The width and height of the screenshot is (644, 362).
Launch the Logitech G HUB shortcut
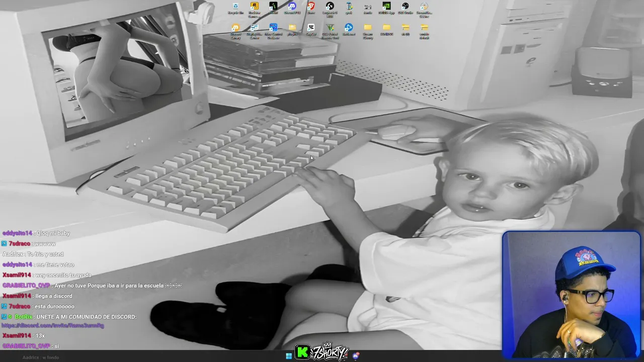point(330,10)
